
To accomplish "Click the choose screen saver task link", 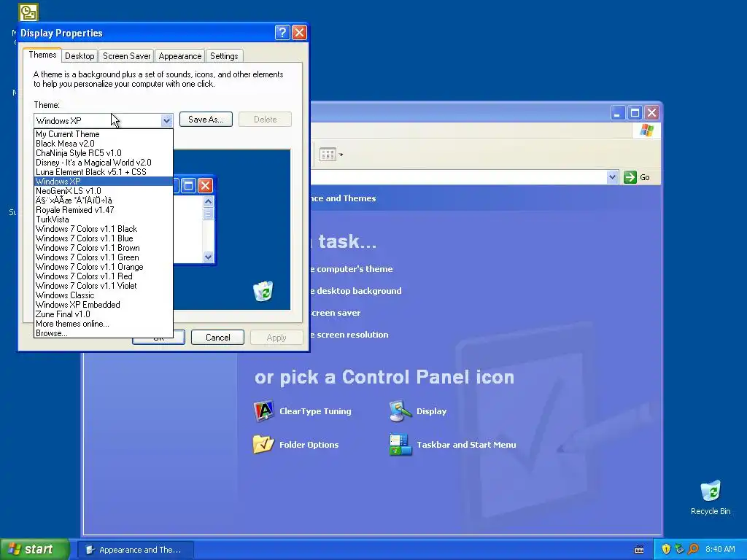I will tap(336, 313).
